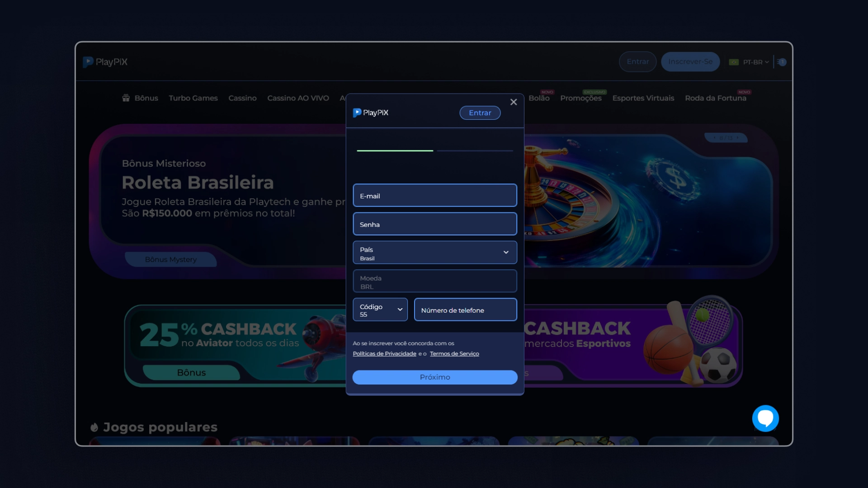Click the Entrar login button in dialog
Viewport: 868px width, 488px height.
(480, 113)
